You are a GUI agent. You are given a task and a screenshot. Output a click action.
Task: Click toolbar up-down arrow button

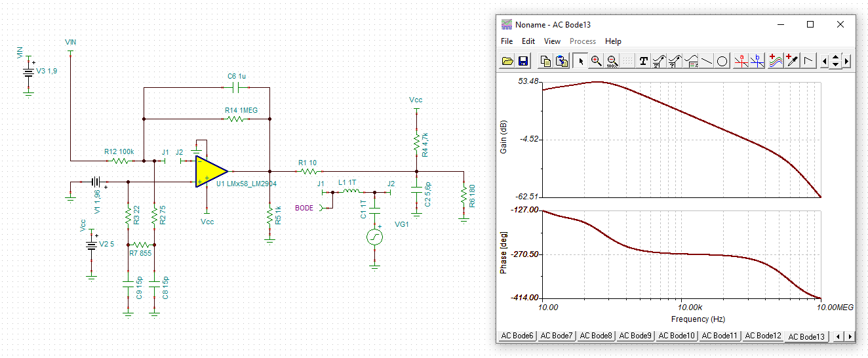pos(835,61)
